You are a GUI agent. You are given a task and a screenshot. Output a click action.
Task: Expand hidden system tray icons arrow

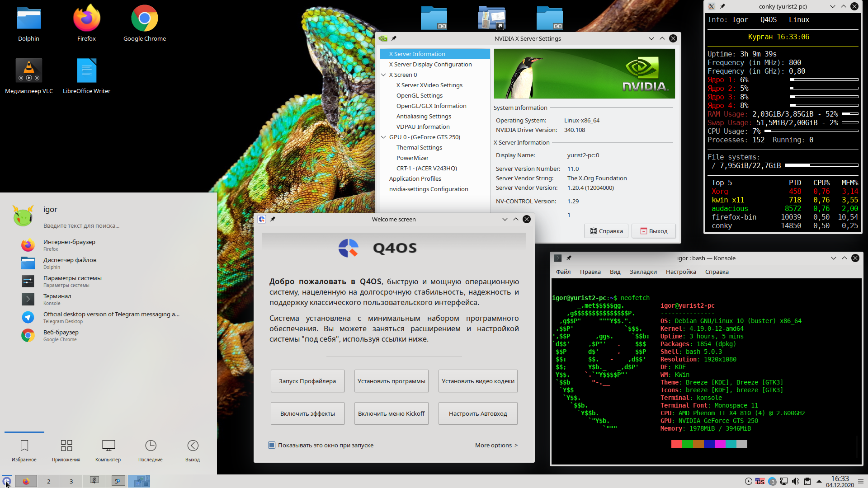[819, 481]
